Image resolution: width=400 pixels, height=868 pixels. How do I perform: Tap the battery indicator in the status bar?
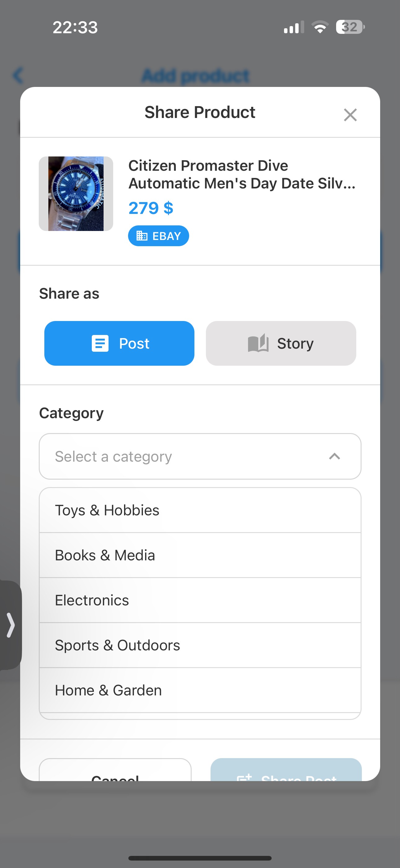tap(349, 28)
